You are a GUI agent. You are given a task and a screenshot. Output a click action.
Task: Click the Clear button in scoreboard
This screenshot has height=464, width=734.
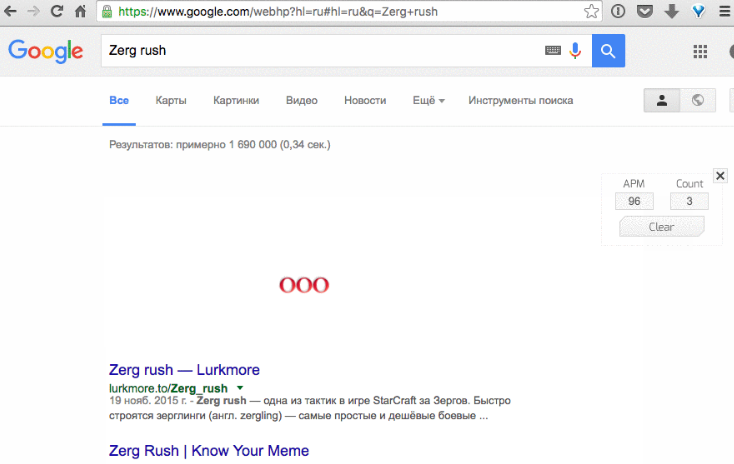tap(661, 227)
